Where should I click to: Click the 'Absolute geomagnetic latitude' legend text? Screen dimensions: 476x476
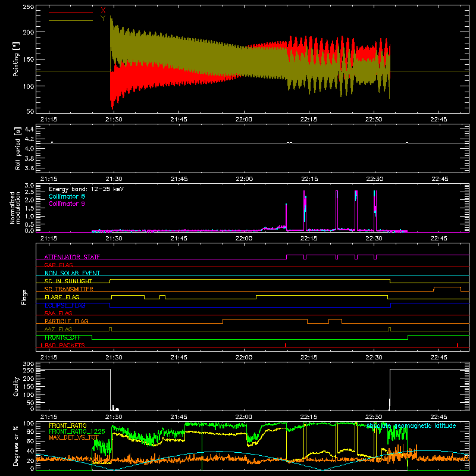coord(411,425)
